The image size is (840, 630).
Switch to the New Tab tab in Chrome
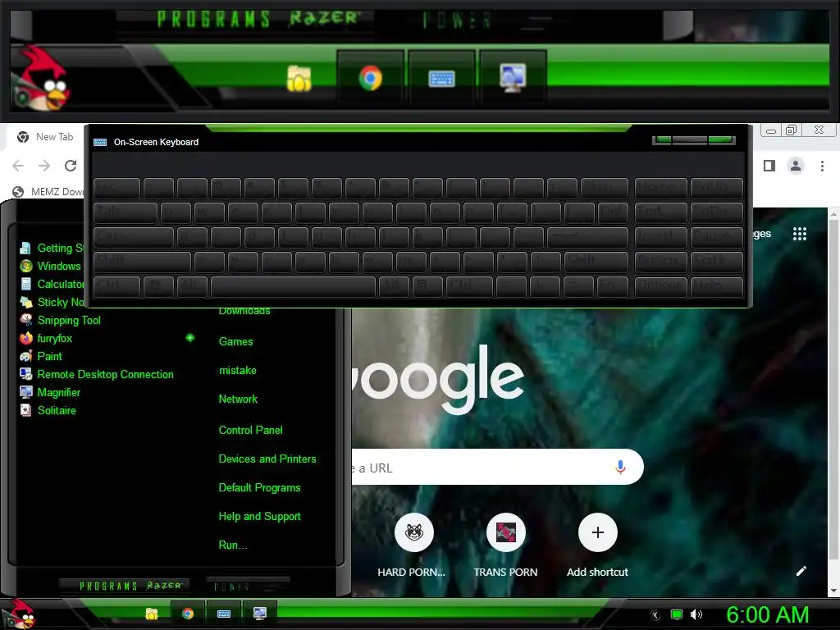pos(45,137)
